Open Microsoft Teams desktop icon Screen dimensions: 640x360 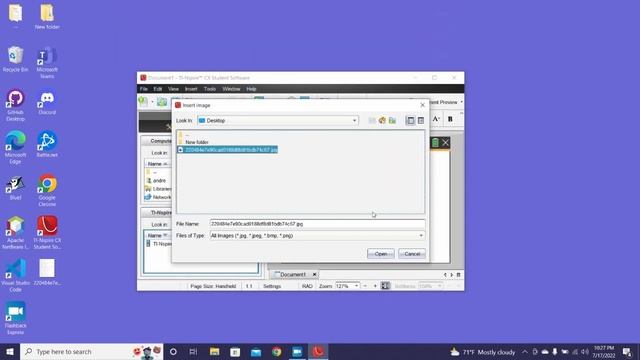pos(47,62)
